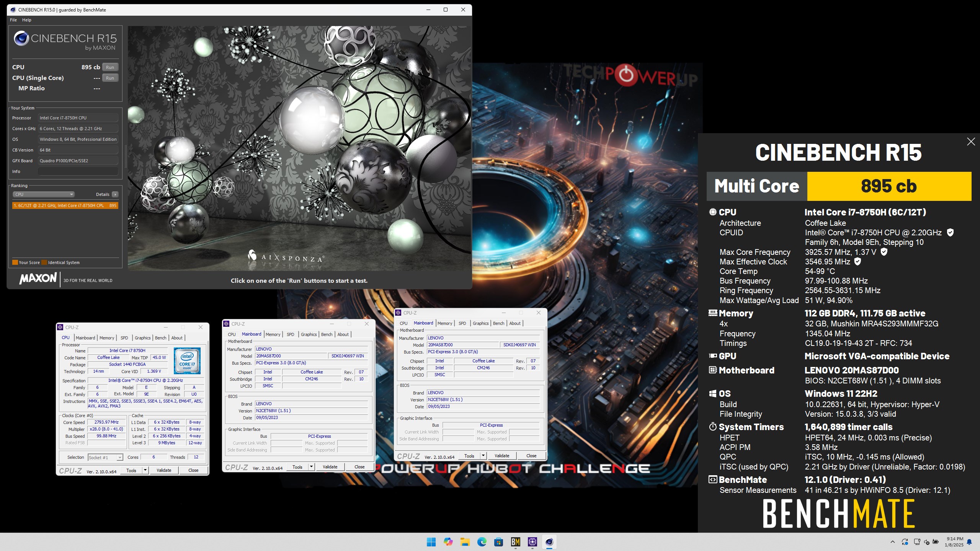Switch to Mainboard tab in left CPU-Z window

coord(85,338)
